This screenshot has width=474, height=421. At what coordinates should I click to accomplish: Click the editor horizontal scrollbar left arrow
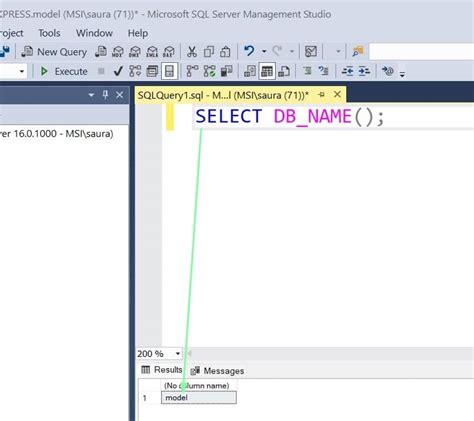coord(189,353)
